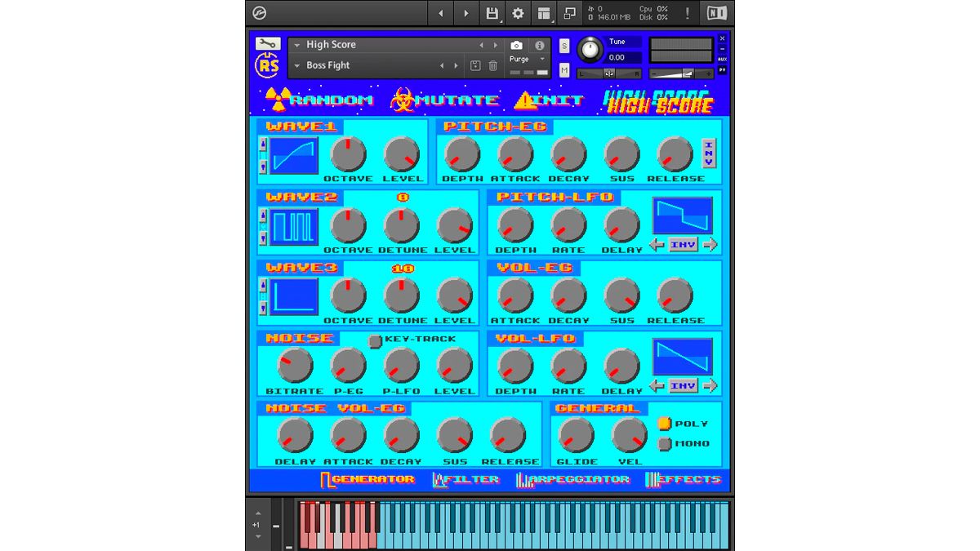Click the minimize view window icon
This screenshot has width=980, height=551.
click(x=570, y=13)
